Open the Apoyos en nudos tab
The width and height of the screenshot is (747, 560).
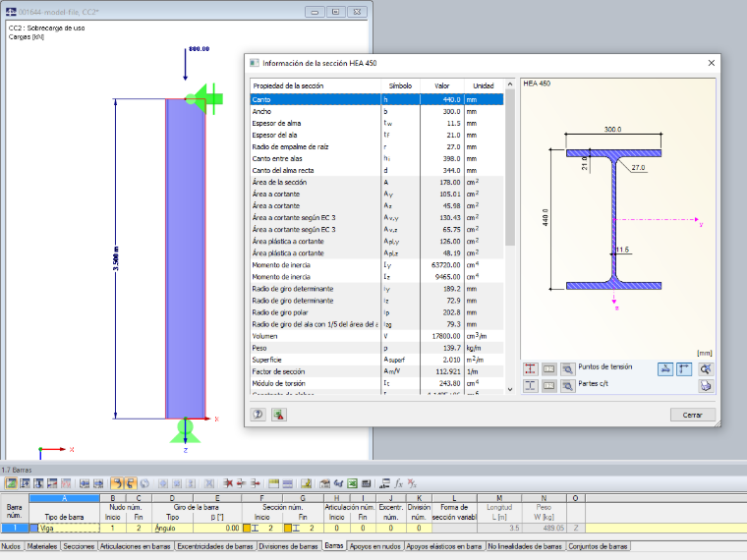[x=374, y=546]
